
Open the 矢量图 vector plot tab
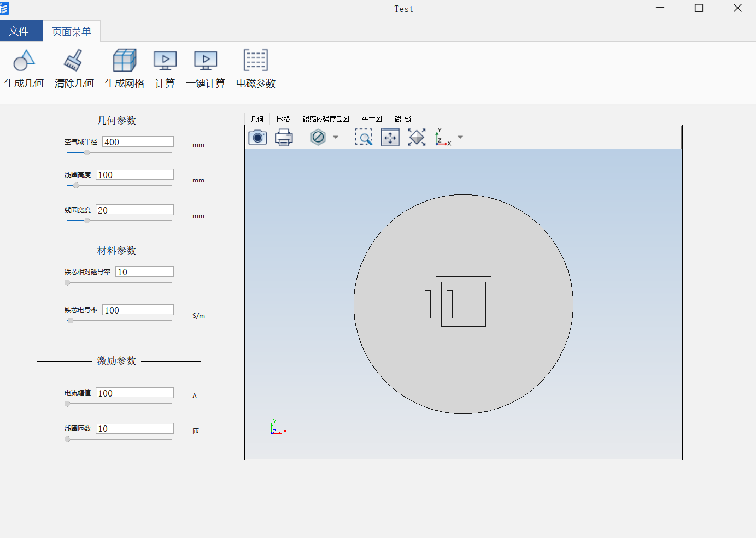pyautogui.click(x=372, y=119)
